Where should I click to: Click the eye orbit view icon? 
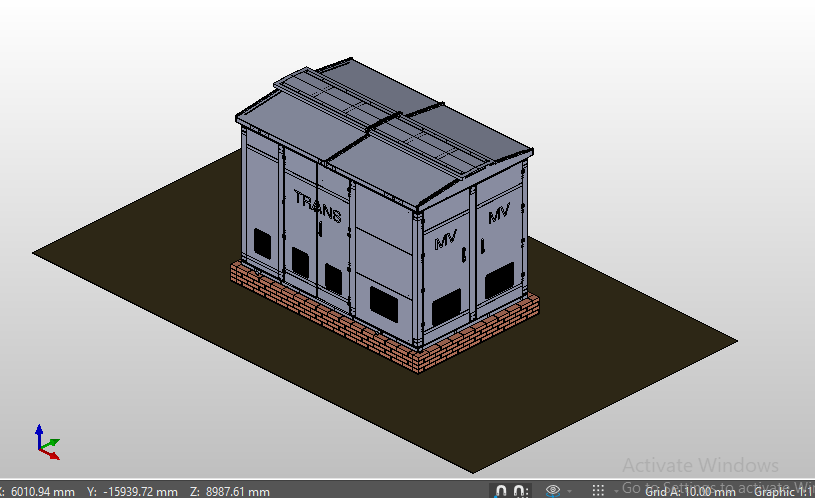[553, 490]
